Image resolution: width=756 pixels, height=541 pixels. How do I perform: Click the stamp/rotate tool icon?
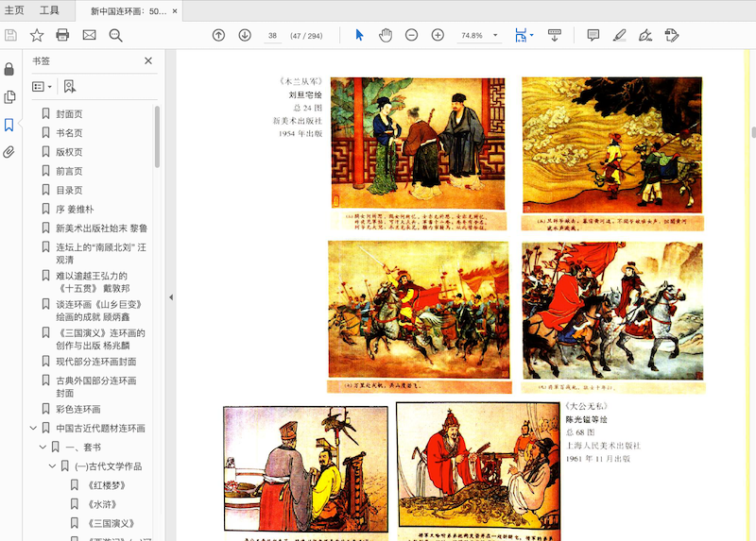point(672,35)
